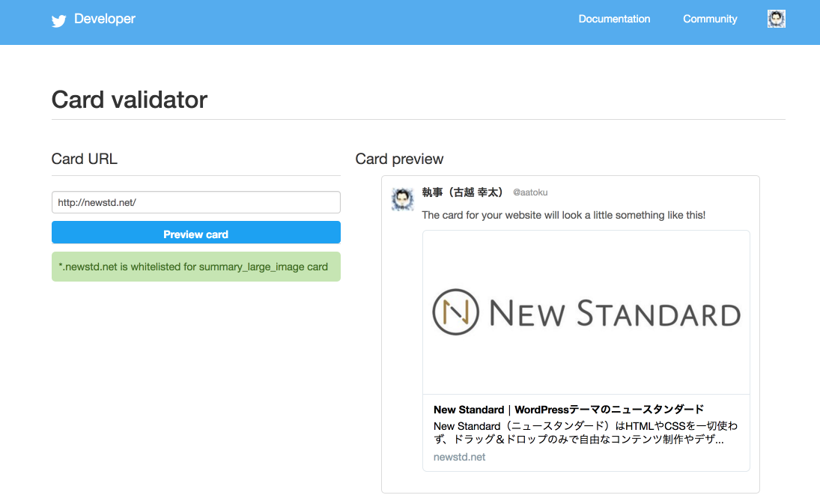
Task: Open the Developer home link
Action: (x=105, y=19)
